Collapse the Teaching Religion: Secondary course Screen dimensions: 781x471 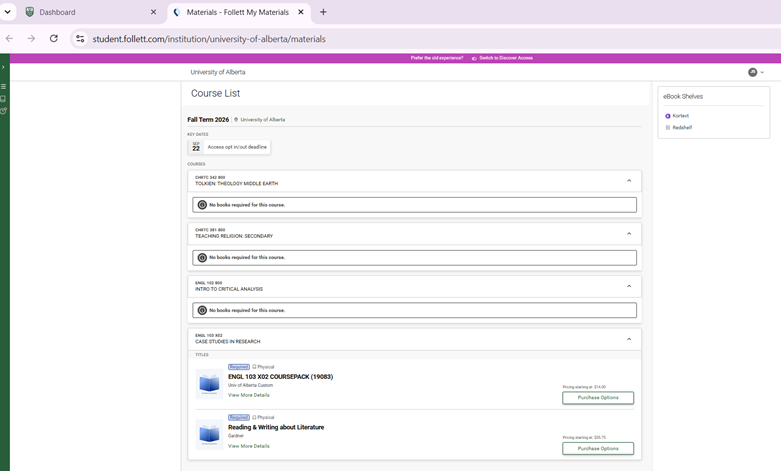[629, 234]
